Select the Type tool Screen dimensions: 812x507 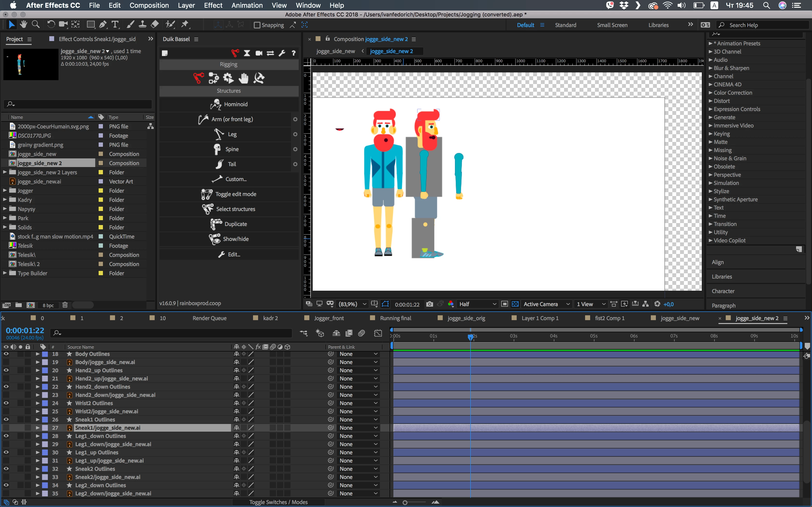point(115,24)
